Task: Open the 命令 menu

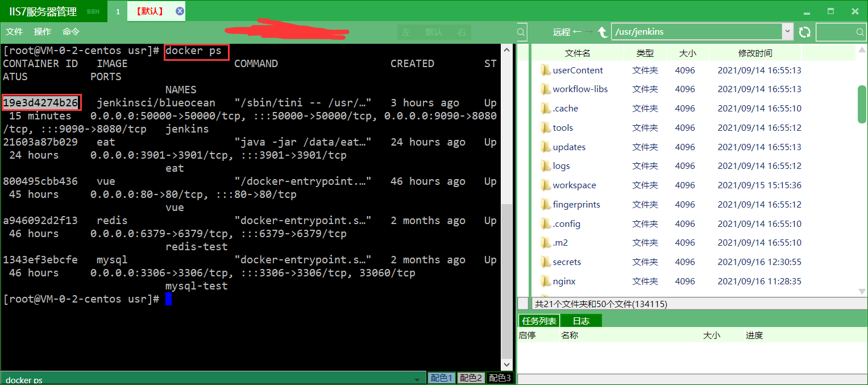Action: (x=71, y=32)
